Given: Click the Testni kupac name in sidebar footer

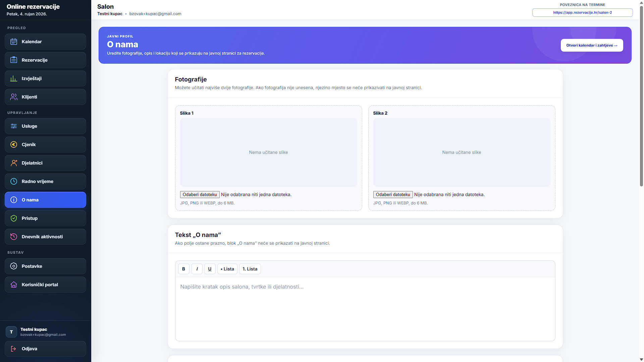Looking at the screenshot, I should coord(34,329).
